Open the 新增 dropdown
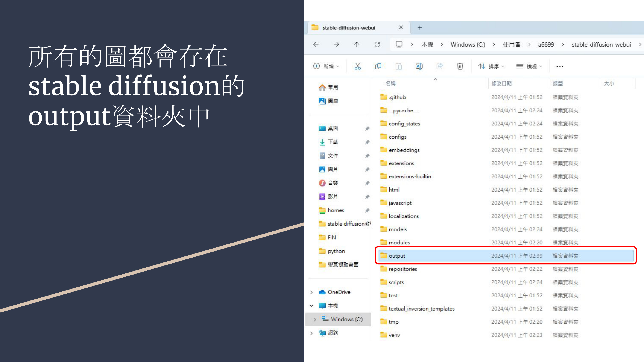The height and width of the screenshot is (362, 644). click(x=326, y=66)
